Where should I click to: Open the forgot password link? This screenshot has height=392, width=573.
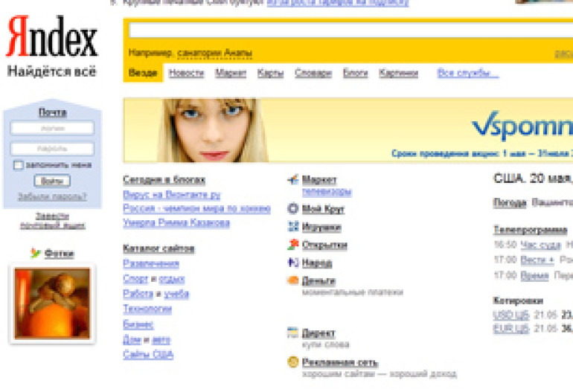[x=52, y=197]
